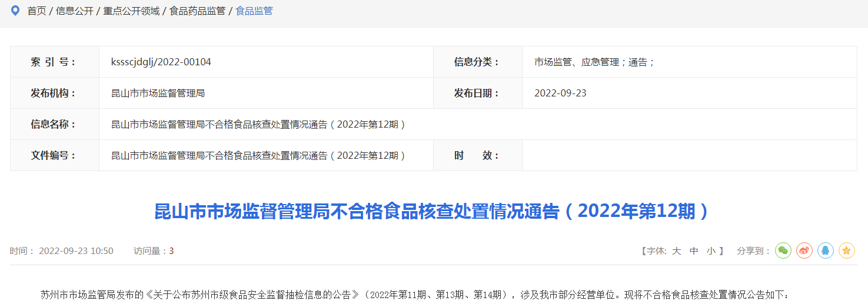The image size is (868, 304).
Task: Open 食品药品监管 breadcrumb link
Action: coord(197,11)
